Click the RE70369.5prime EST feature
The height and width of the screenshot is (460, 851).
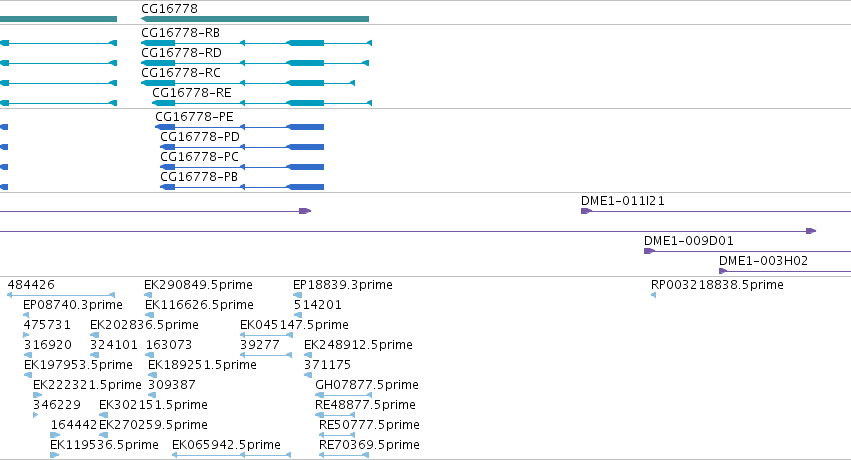pyautogui.click(x=344, y=455)
